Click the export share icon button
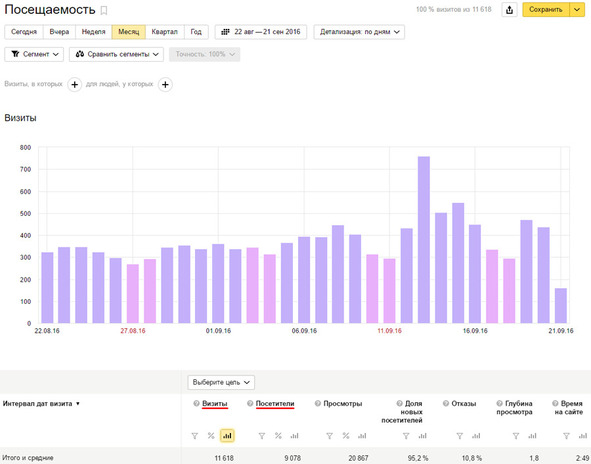The width and height of the screenshot is (591, 464). pyautogui.click(x=509, y=10)
